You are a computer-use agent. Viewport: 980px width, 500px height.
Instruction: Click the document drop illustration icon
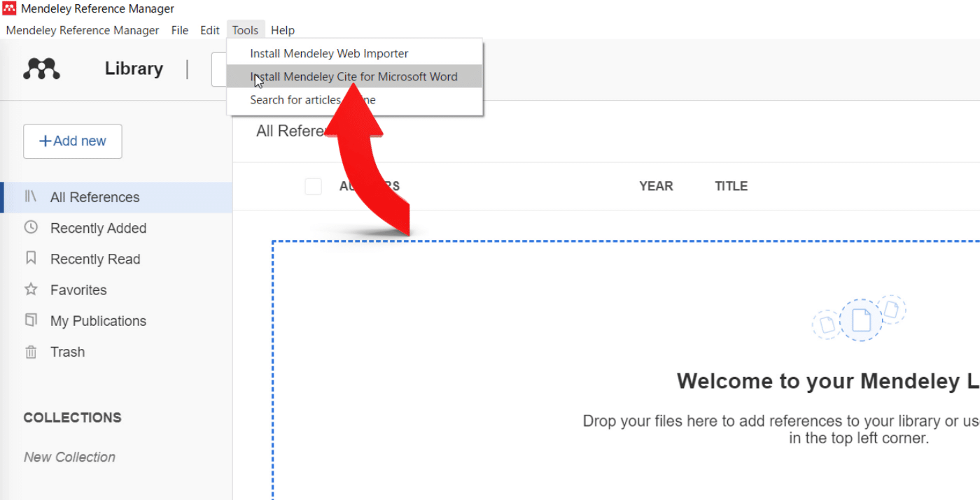point(860,319)
